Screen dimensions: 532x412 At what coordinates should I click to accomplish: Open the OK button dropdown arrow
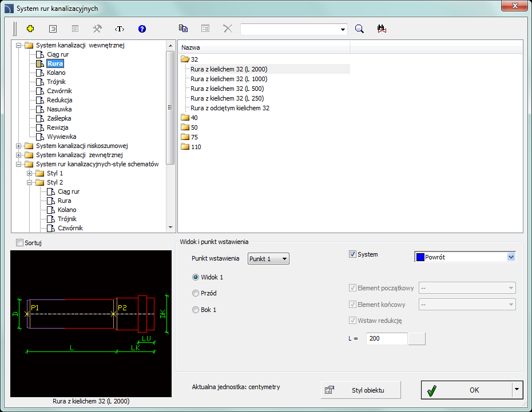pos(517,390)
